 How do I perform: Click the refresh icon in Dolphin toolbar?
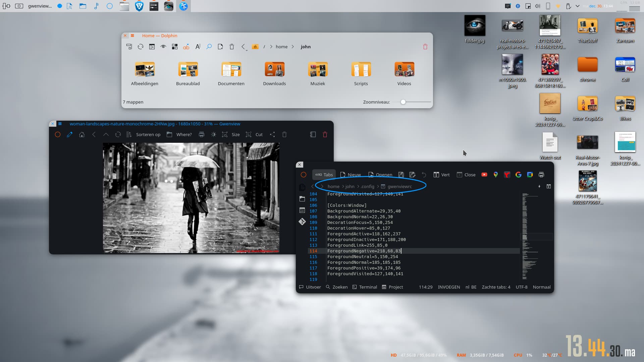click(141, 47)
